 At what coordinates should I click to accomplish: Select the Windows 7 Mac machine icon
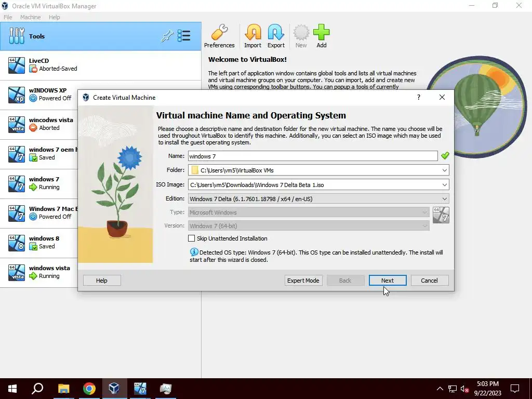pyautogui.click(x=17, y=214)
